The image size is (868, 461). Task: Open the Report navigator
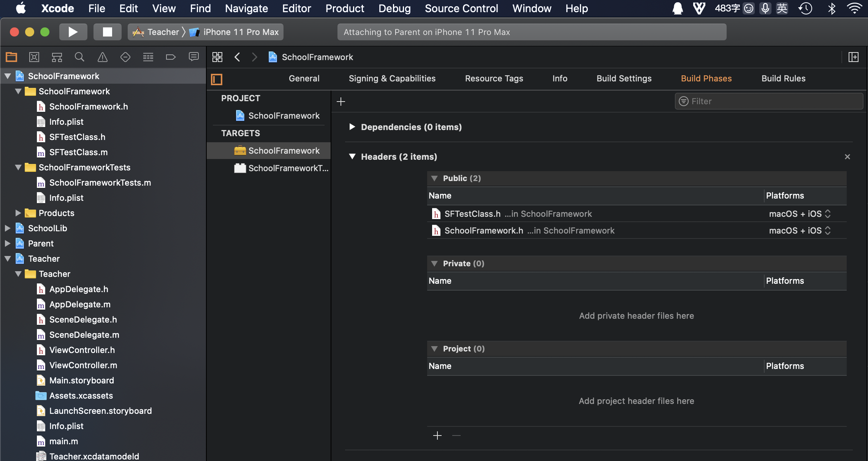point(194,57)
